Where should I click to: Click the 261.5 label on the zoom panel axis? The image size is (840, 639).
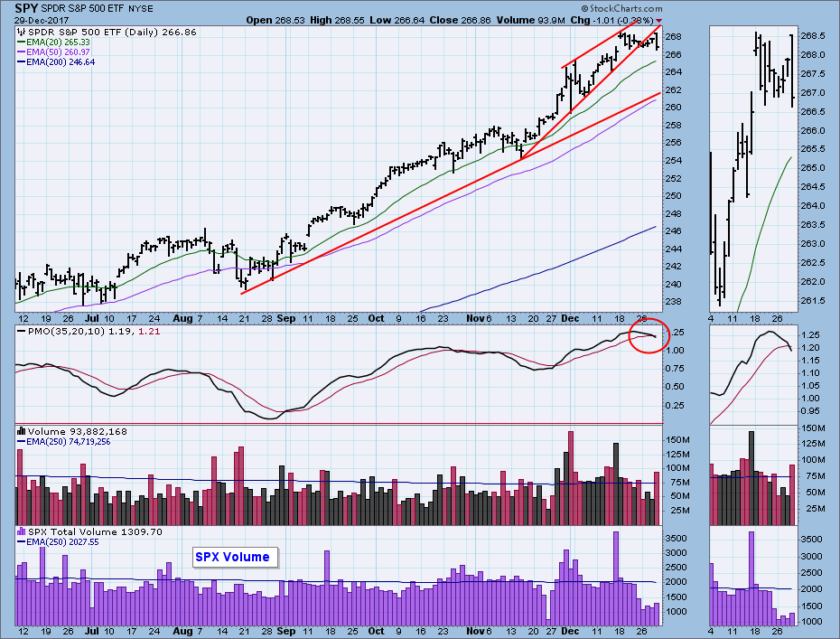pos(813,300)
